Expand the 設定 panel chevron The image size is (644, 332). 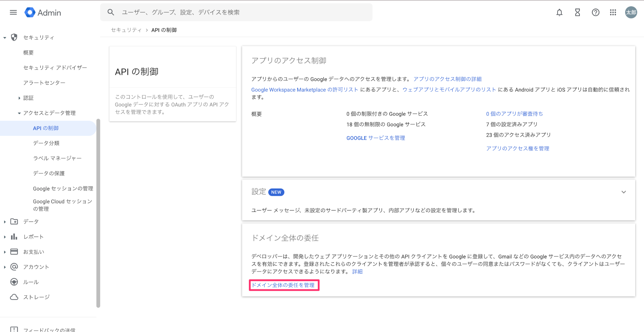[624, 192]
